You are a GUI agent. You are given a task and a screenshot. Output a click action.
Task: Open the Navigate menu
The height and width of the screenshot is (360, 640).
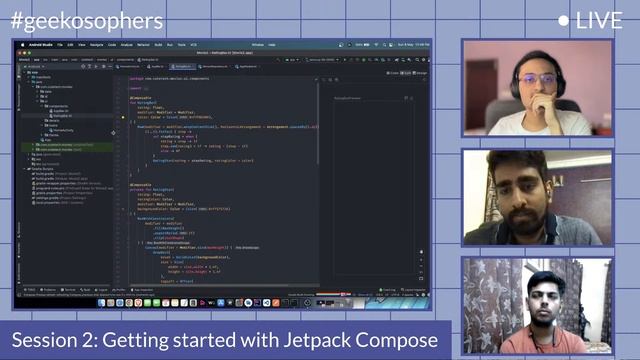(96, 45)
